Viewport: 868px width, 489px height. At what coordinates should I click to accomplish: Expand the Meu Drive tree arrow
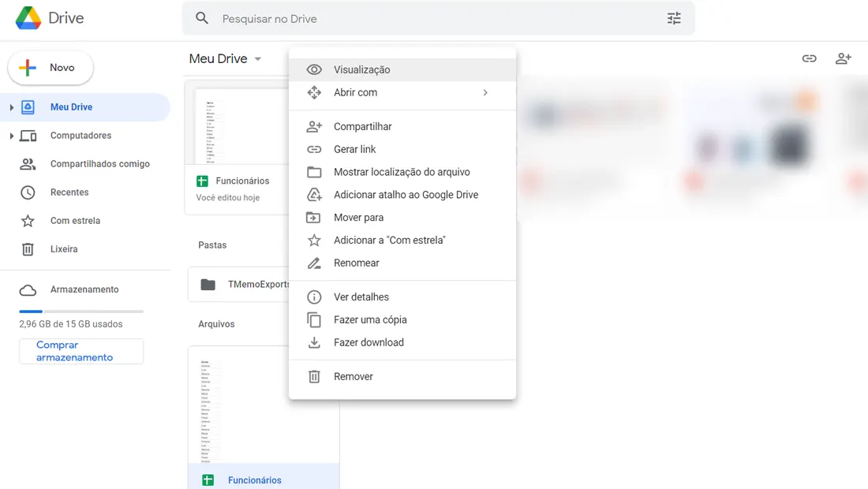11,107
